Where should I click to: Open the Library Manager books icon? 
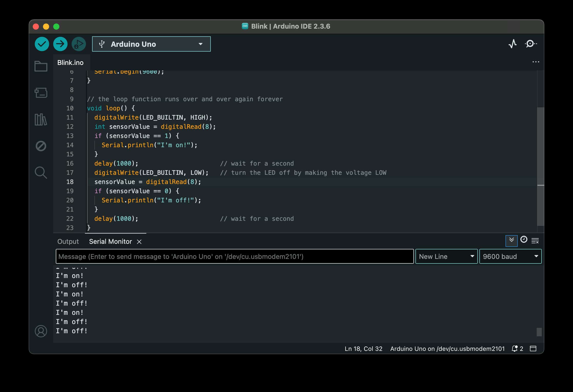pos(41,119)
